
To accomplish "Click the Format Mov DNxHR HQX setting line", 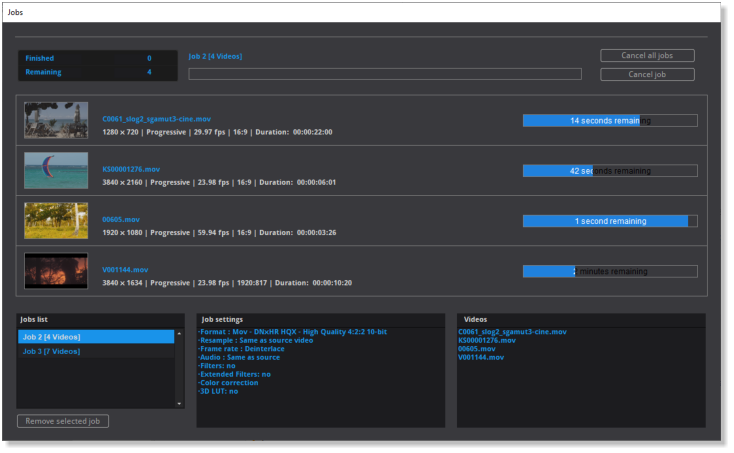I will (x=293, y=332).
